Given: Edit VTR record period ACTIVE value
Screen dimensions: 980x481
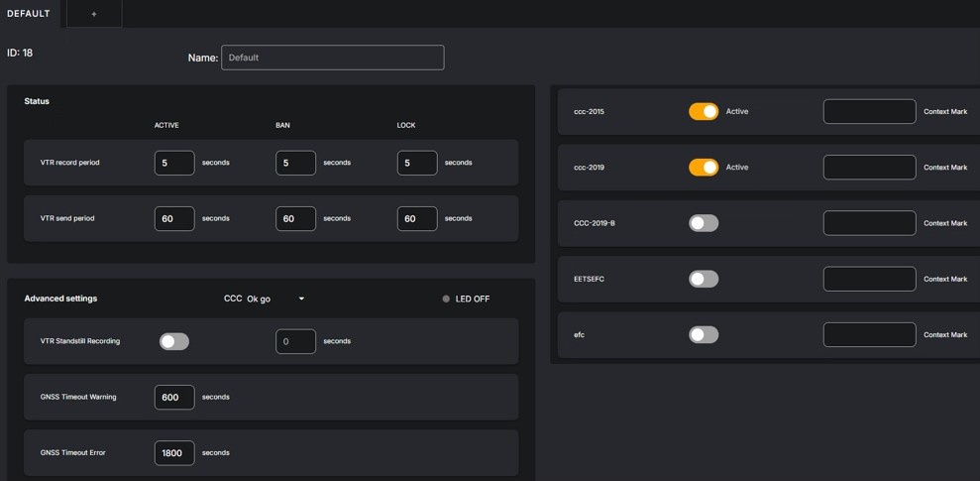Looking at the screenshot, I should pyautogui.click(x=174, y=163).
